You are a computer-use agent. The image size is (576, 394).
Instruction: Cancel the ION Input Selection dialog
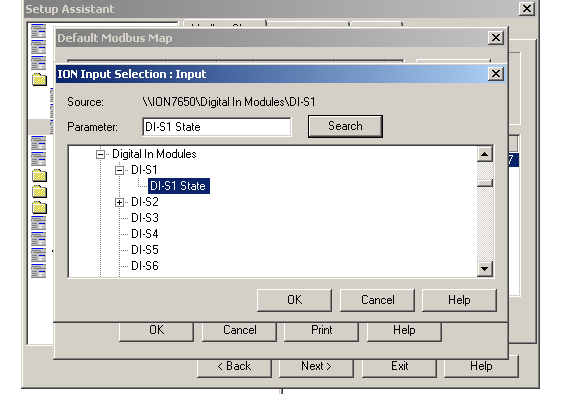377,300
